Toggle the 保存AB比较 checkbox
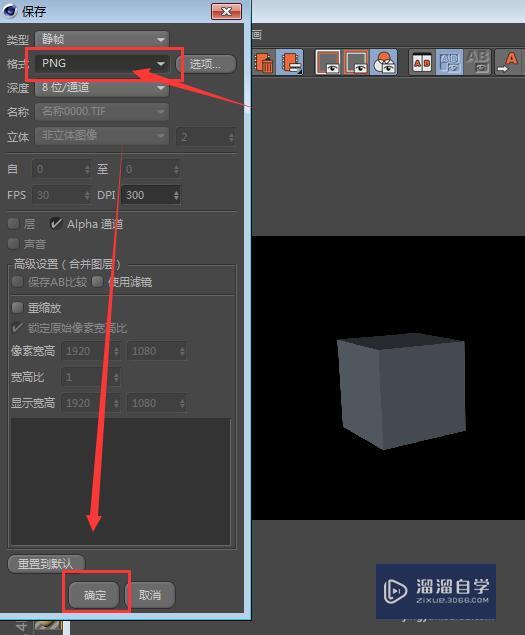The image size is (525, 635). coord(17,281)
